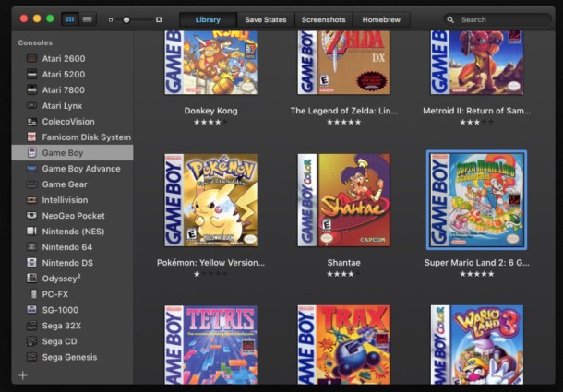Select the Atari 5200 console icon
The width and height of the screenshot is (563, 392).
[x=31, y=75]
